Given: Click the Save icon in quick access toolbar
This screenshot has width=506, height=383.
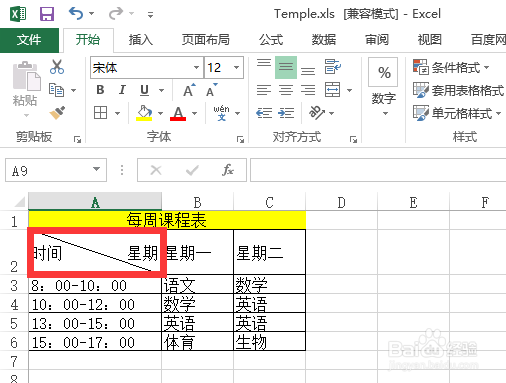Looking at the screenshot, I should click(x=47, y=14).
